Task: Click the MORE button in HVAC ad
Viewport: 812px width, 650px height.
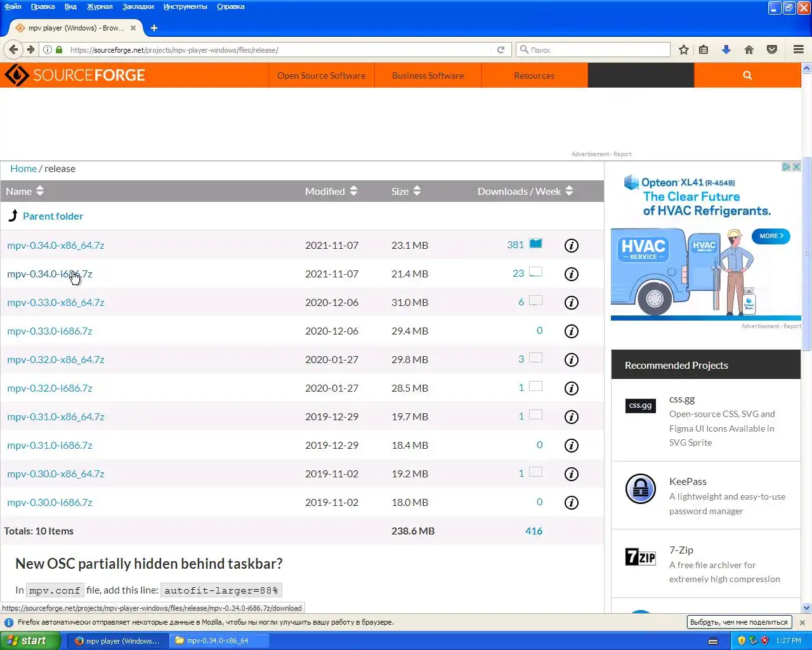Action: point(771,236)
